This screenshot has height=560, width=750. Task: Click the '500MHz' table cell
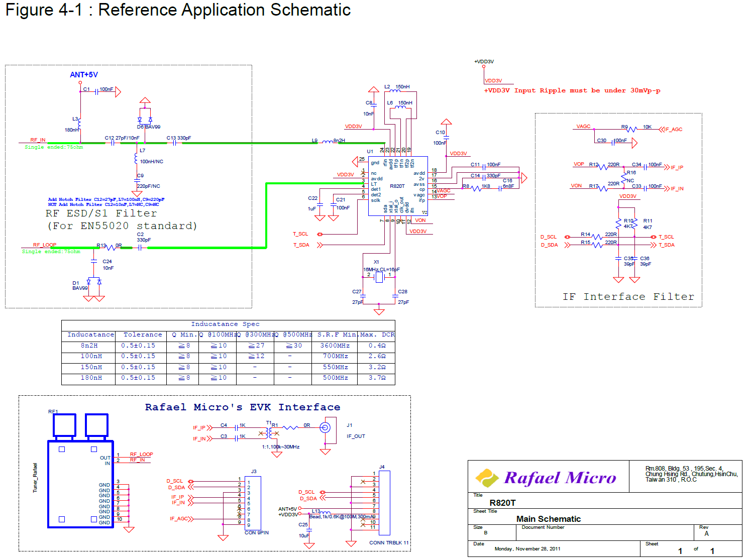335,378
